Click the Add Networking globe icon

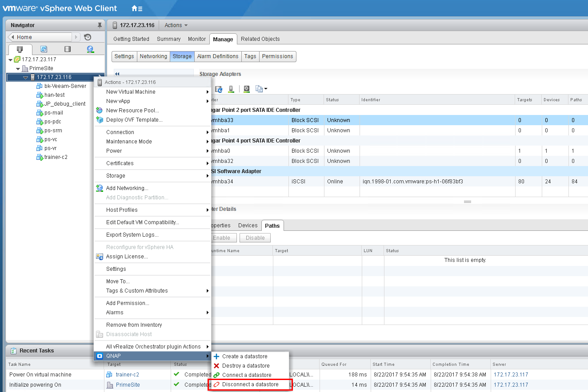pyautogui.click(x=100, y=188)
